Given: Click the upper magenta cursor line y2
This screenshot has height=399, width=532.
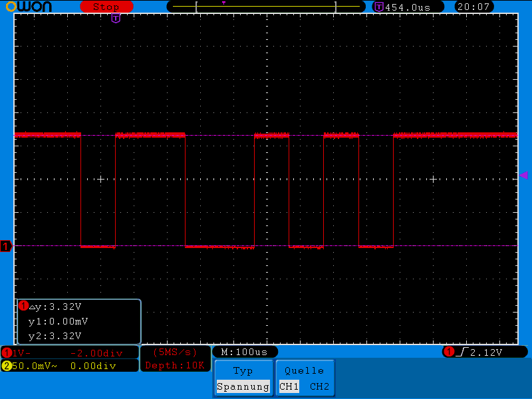Looking at the screenshot, I should tap(266, 136).
